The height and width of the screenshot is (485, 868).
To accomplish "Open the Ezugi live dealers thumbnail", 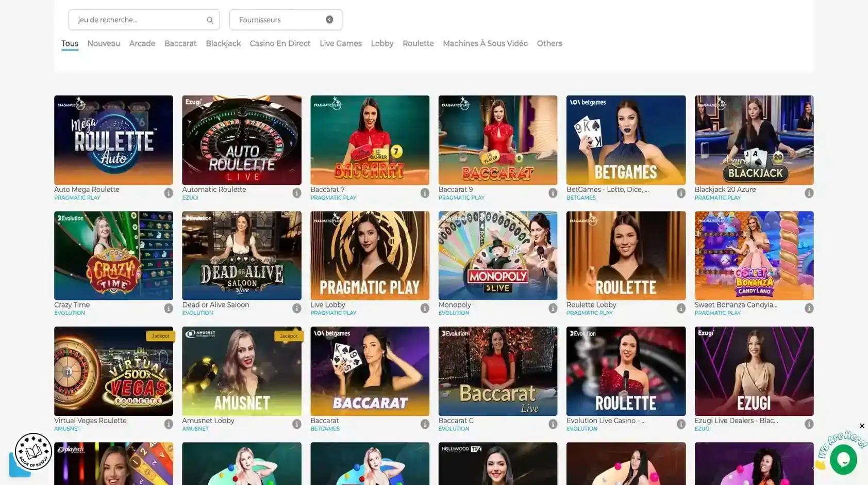I will [754, 371].
